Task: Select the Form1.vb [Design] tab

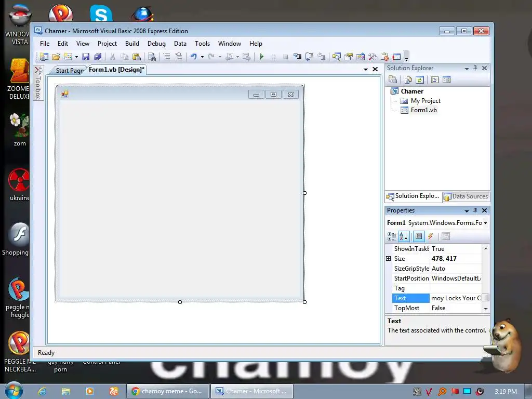Action: click(116, 70)
